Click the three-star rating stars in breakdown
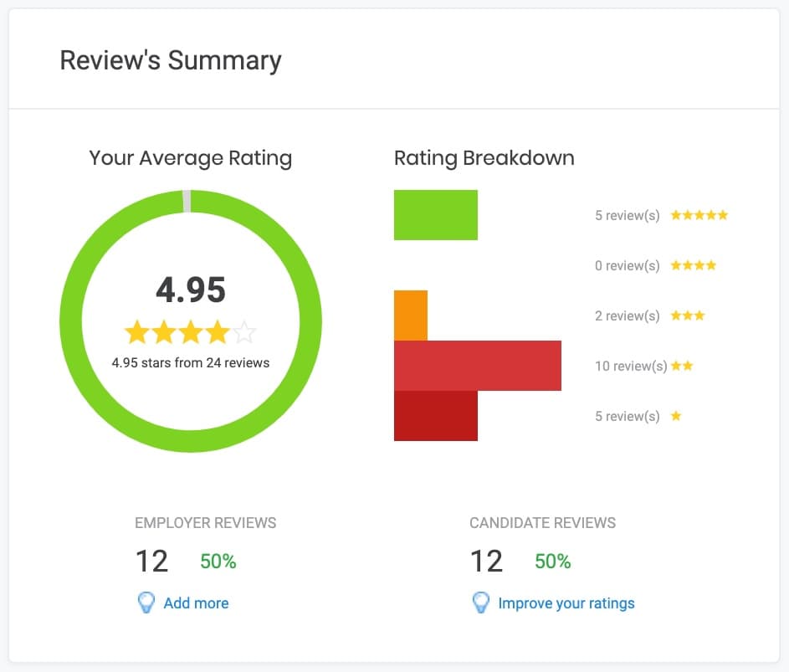Screen dimensions: 789x672 688,315
